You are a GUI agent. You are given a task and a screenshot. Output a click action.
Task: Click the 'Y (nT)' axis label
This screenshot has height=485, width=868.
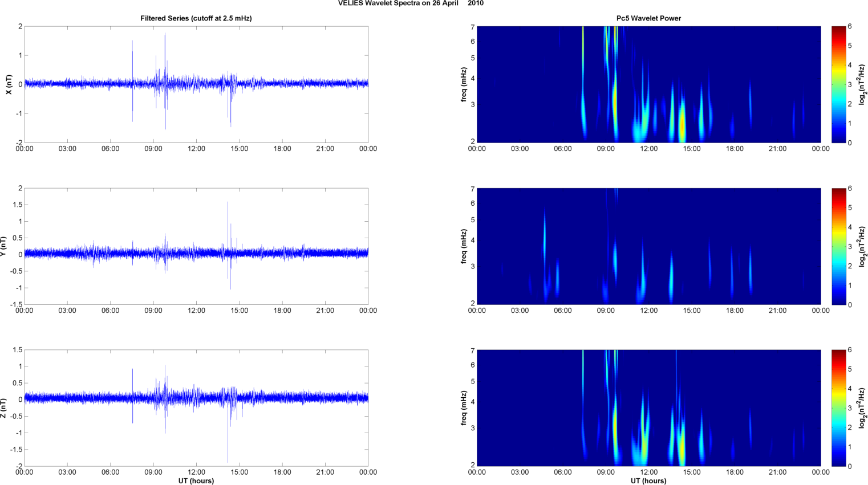3,246
